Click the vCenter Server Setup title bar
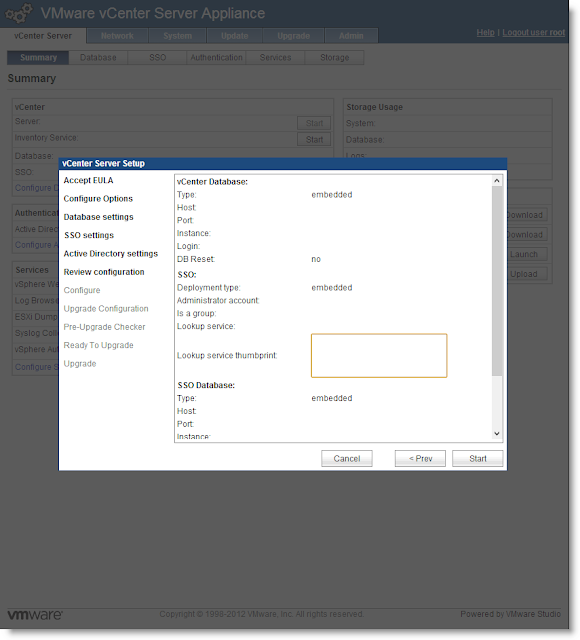The width and height of the screenshot is (580, 640). pos(283,164)
